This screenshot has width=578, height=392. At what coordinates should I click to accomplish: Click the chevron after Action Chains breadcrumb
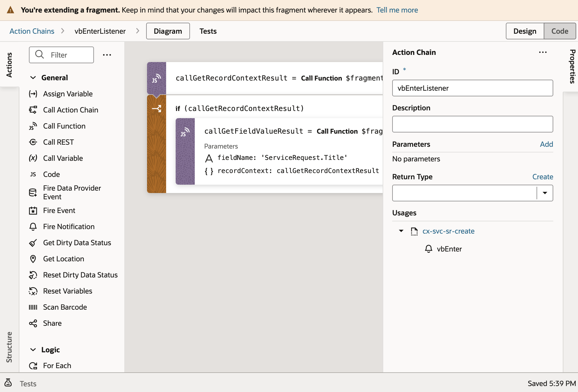63,31
